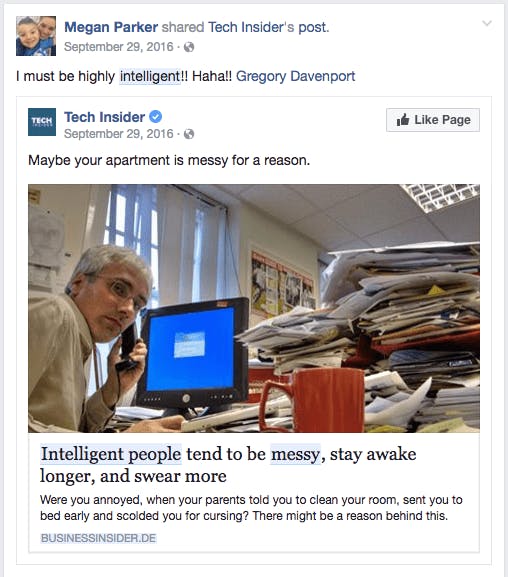
Task: Click the top post's September 29 timestamp
Action: (119, 47)
